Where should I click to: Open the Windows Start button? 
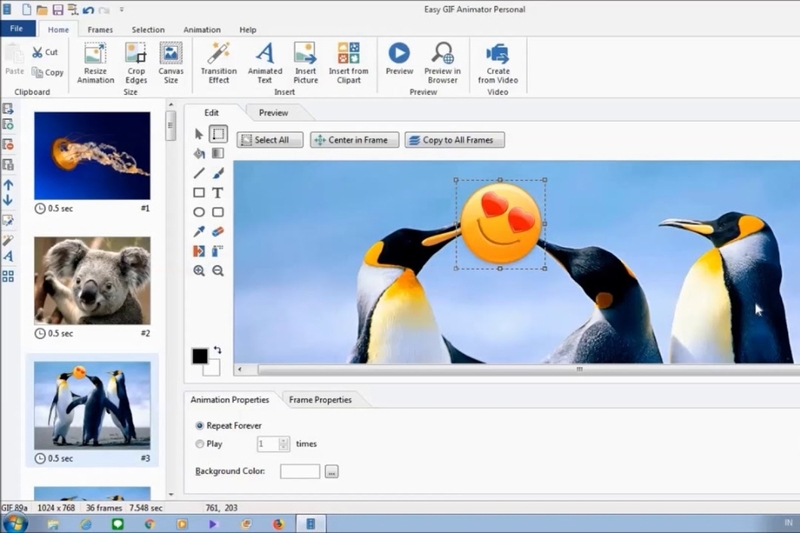point(14,524)
